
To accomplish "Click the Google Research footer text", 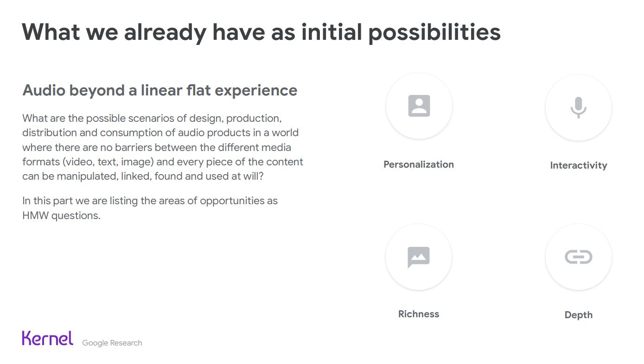I will (112, 343).
